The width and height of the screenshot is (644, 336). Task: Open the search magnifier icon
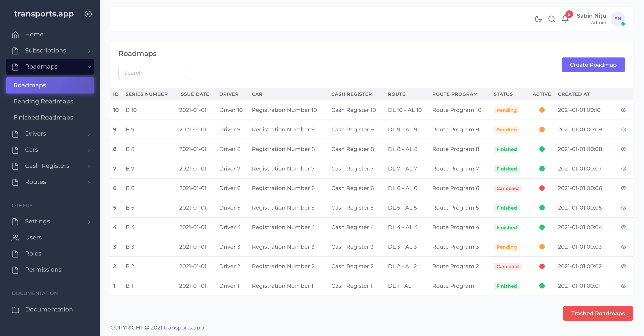(x=551, y=19)
